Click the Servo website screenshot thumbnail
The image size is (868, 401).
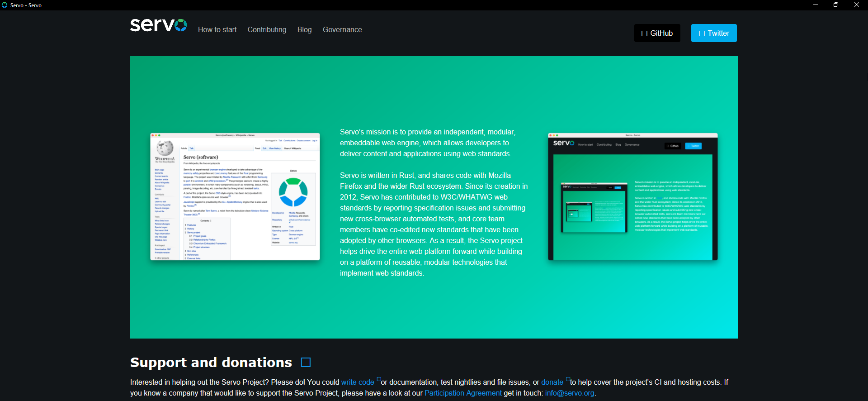tap(633, 197)
